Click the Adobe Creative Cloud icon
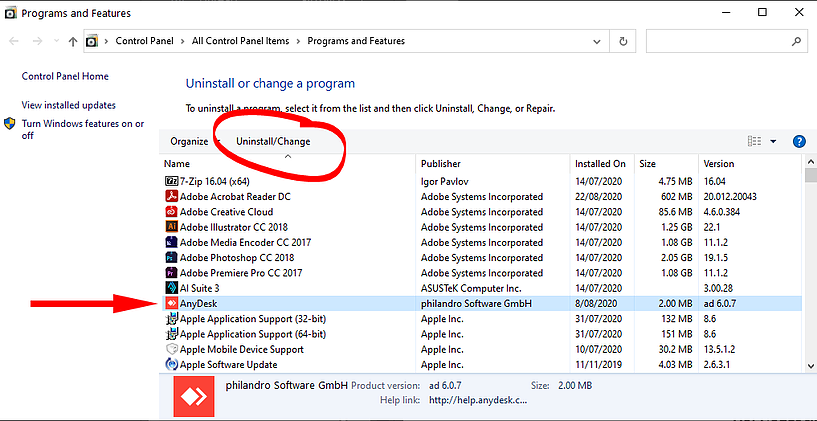The height and width of the screenshot is (421, 817). [171, 212]
